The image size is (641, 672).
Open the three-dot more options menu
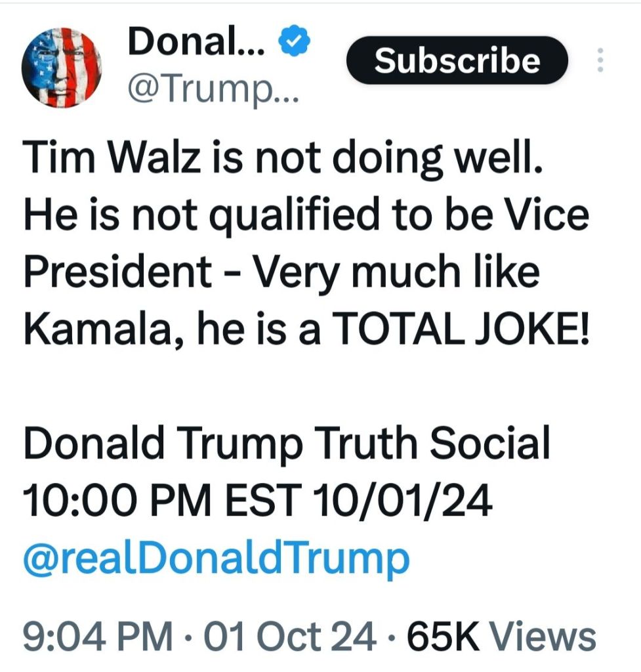[x=598, y=60]
